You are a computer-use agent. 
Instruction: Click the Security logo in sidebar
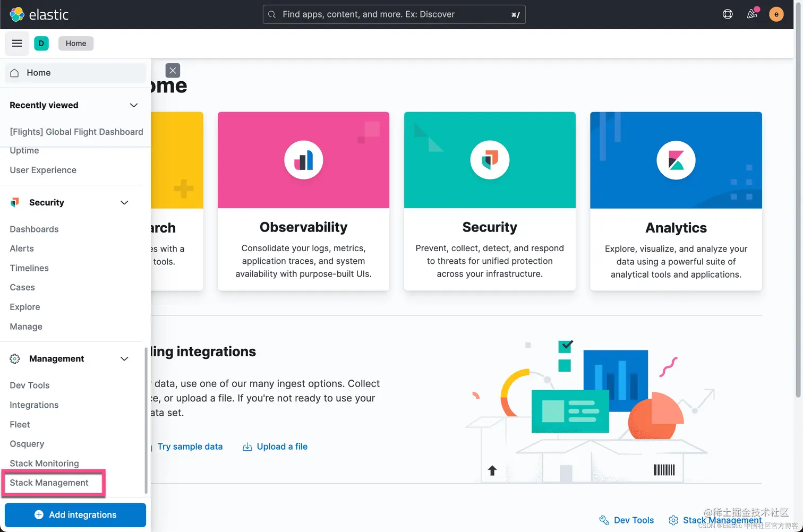click(x=15, y=202)
